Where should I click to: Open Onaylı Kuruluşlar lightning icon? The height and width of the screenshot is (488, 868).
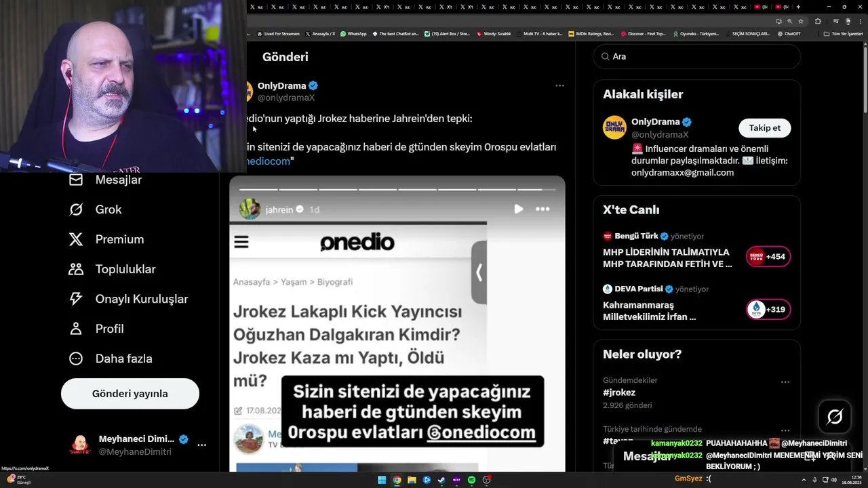(76, 299)
